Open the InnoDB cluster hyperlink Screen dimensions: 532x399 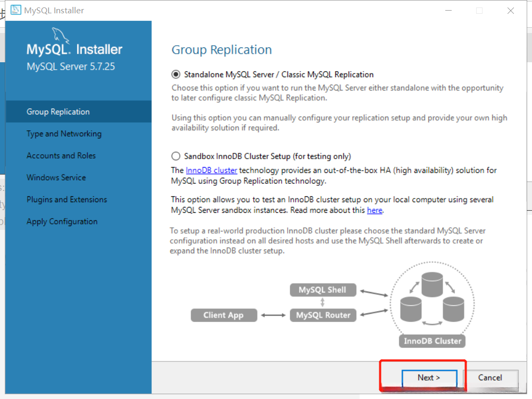pos(211,170)
